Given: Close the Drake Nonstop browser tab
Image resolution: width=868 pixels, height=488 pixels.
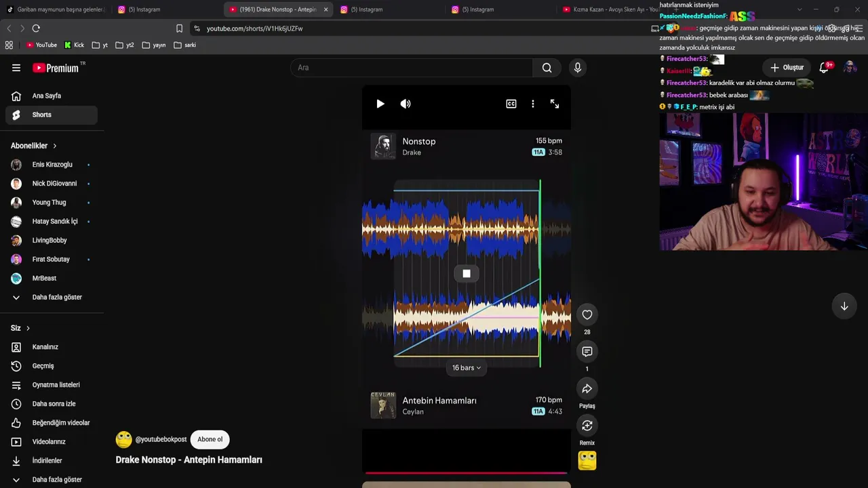Looking at the screenshot, I should (x=325, y=9).
